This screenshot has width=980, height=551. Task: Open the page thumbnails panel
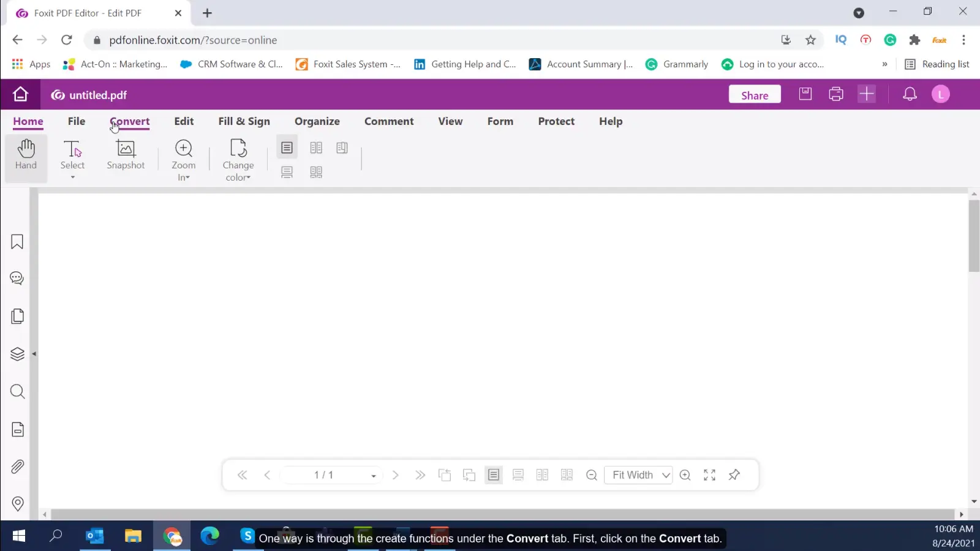(x=17, y=317)
